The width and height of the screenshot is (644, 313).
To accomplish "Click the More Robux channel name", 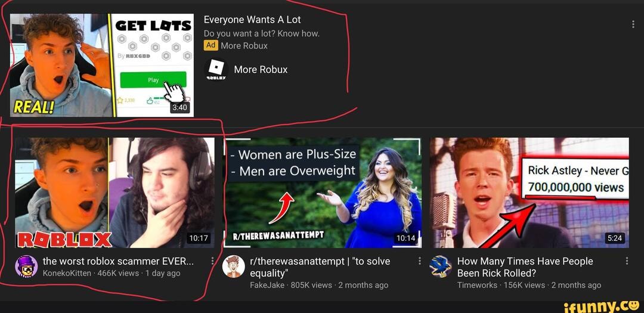I will tap(261, 69).
